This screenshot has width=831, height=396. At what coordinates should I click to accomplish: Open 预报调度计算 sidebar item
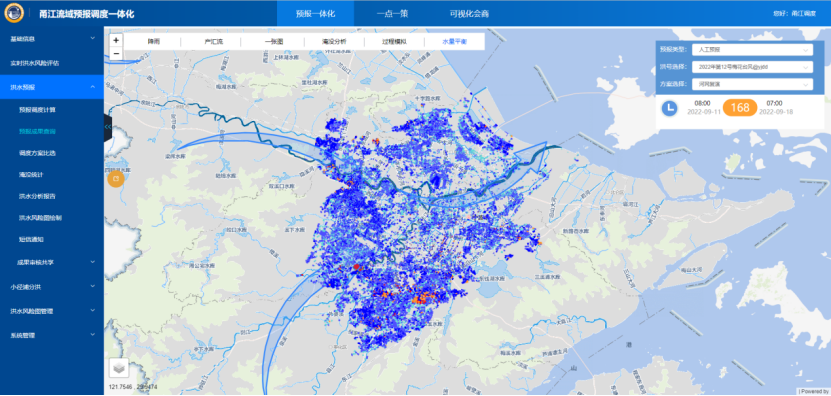(x=37, y=110)
